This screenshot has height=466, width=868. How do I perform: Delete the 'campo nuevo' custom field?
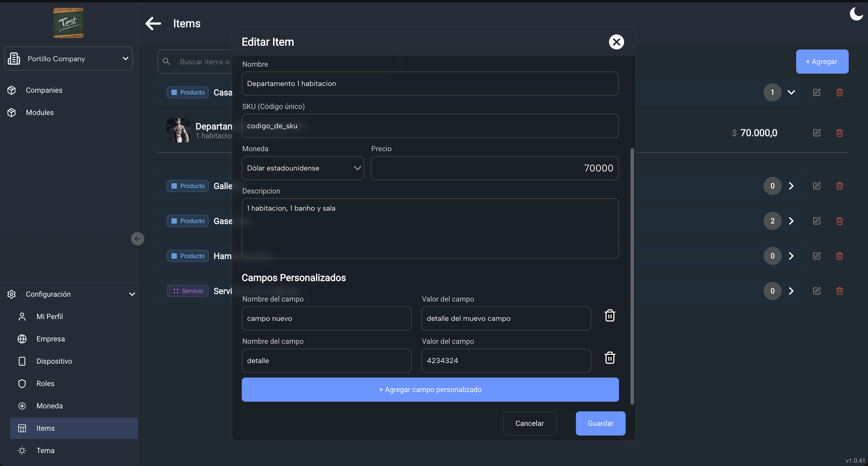coord(610,316)
